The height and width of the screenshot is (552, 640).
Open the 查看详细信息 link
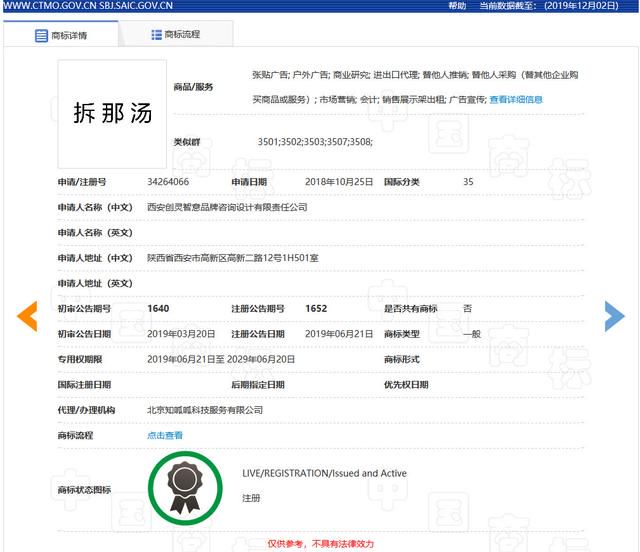(x=516, y=100)
